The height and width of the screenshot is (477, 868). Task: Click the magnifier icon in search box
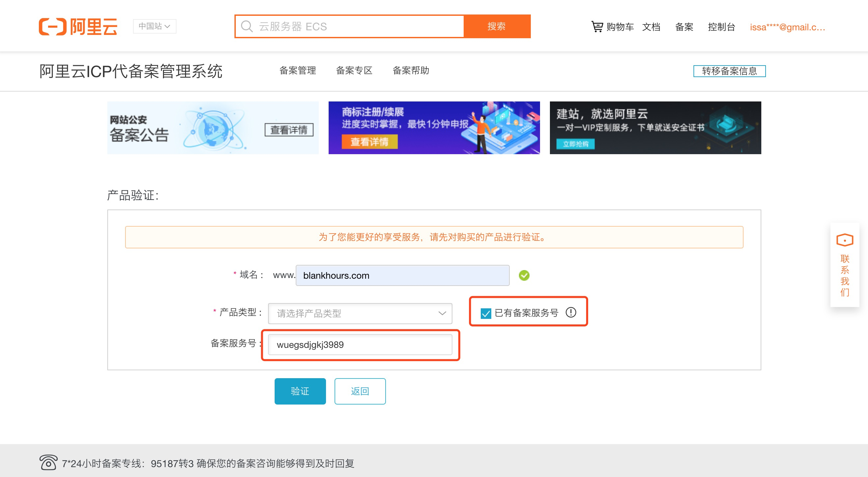tap(247, 27)
